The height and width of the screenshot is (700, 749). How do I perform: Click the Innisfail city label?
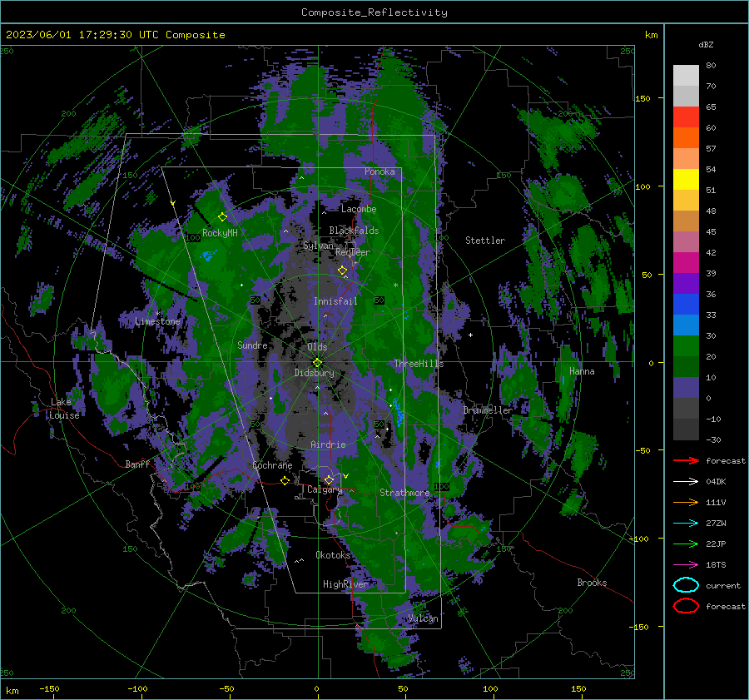[x=335, y=301]
